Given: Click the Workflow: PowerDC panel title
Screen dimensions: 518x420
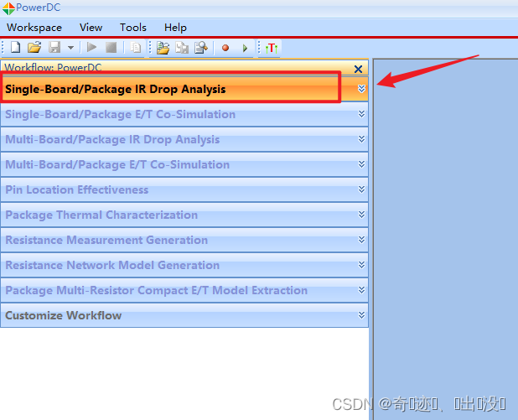Looking at the screenshot, I should [53, 67].
